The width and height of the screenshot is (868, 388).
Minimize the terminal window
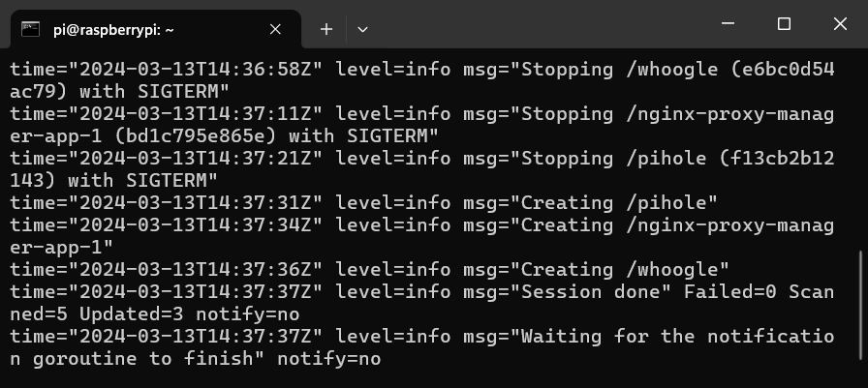(x=728, y=24)
